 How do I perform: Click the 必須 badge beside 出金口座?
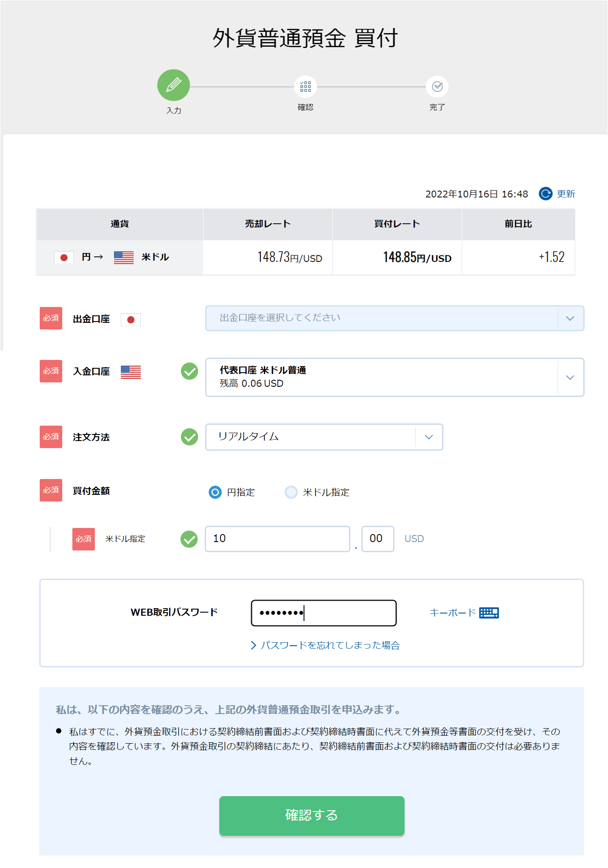pyautogui.click(x=51, y=318)
